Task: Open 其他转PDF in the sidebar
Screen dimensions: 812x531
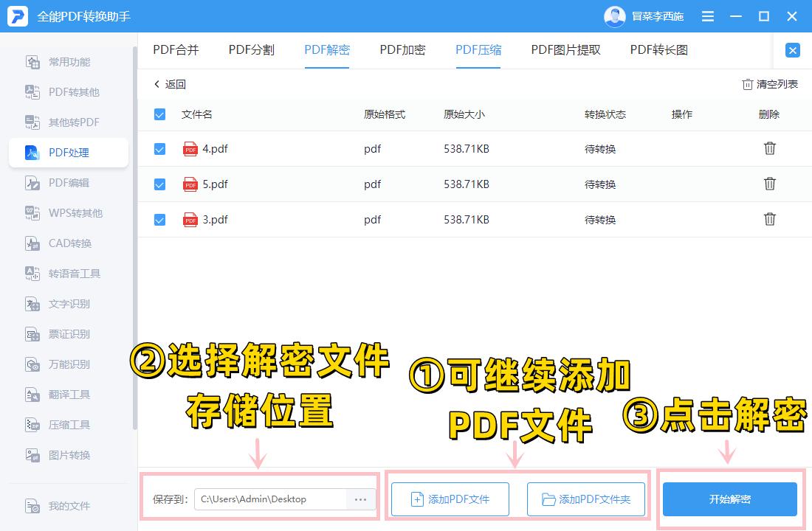Action: tap(69, 122)
